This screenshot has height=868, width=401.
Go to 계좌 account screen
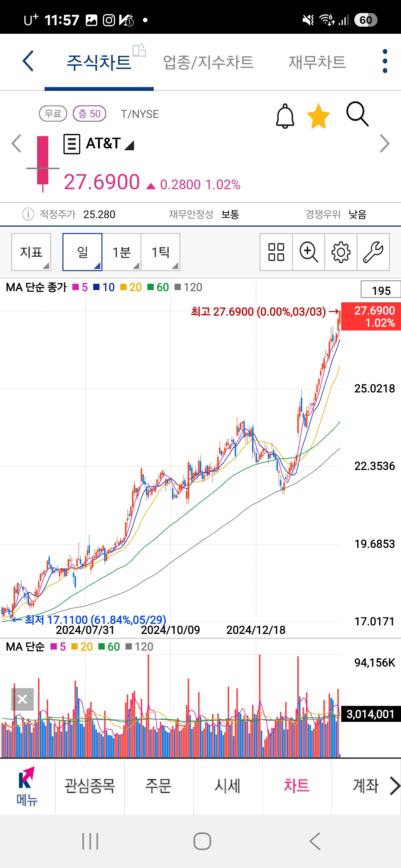[365, 786]
